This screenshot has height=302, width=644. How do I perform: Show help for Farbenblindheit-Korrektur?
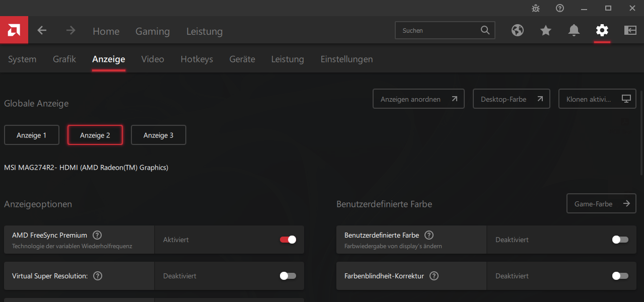coord(434,276)
